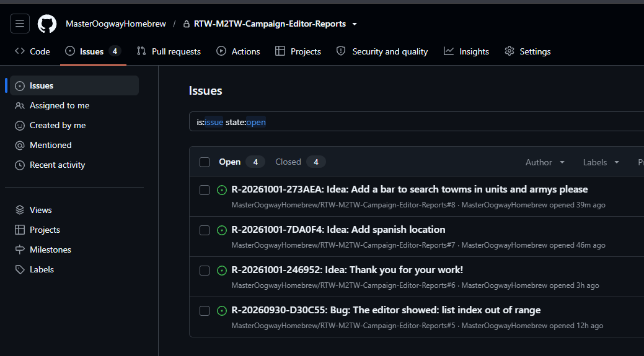Select Created by me in sidebar
The image size is (644, 356).
click(x=74, y=125)
